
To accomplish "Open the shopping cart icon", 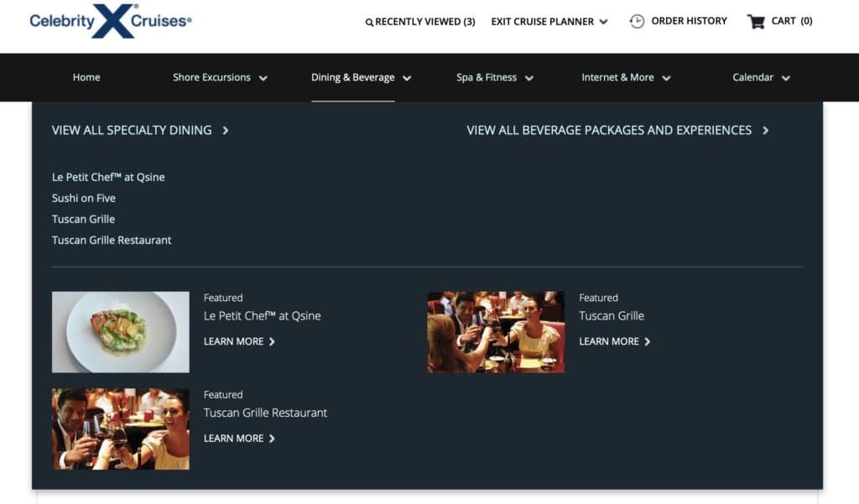I will click(756, 21).
